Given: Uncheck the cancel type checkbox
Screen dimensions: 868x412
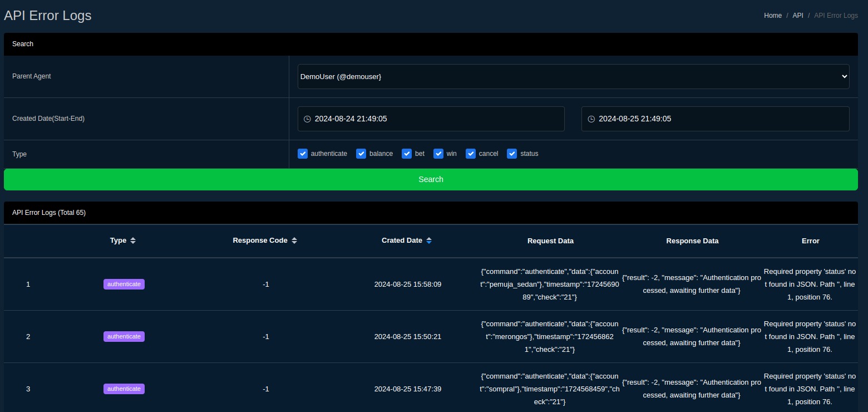Looking at the screenshot, I should (471, 154).
